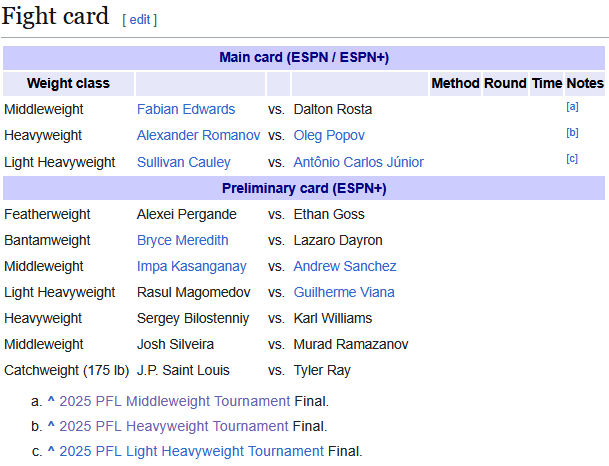Open the Sullivan Cauley link
The height and width of the screenshot is (466, 609).
click(x=184, y=162)
